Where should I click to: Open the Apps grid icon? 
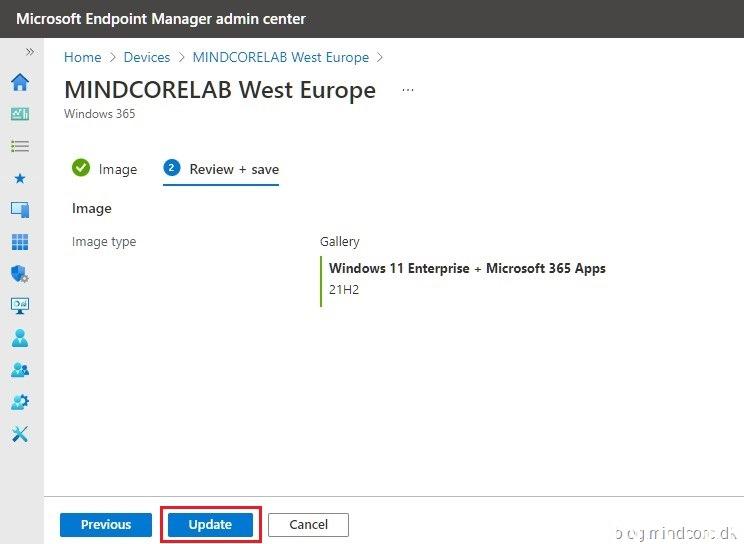19,242
